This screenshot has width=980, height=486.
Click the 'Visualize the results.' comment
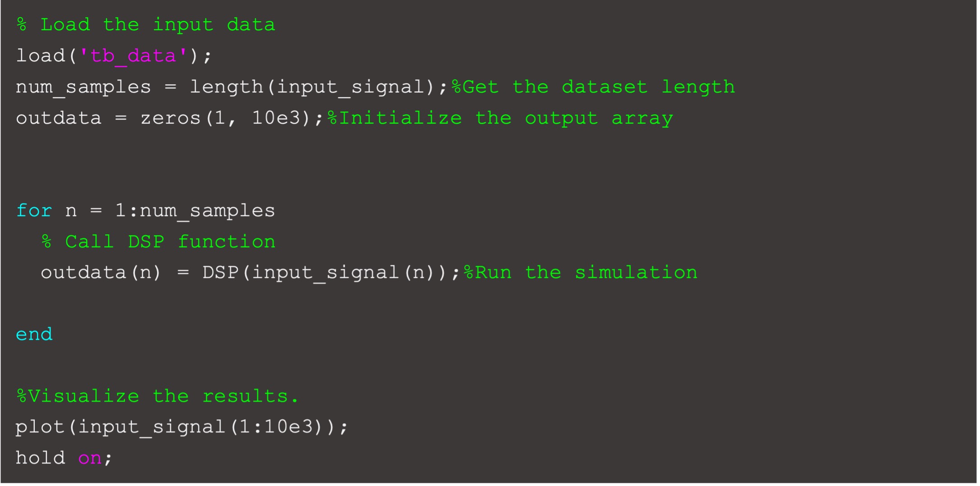(x=157, y=396)
